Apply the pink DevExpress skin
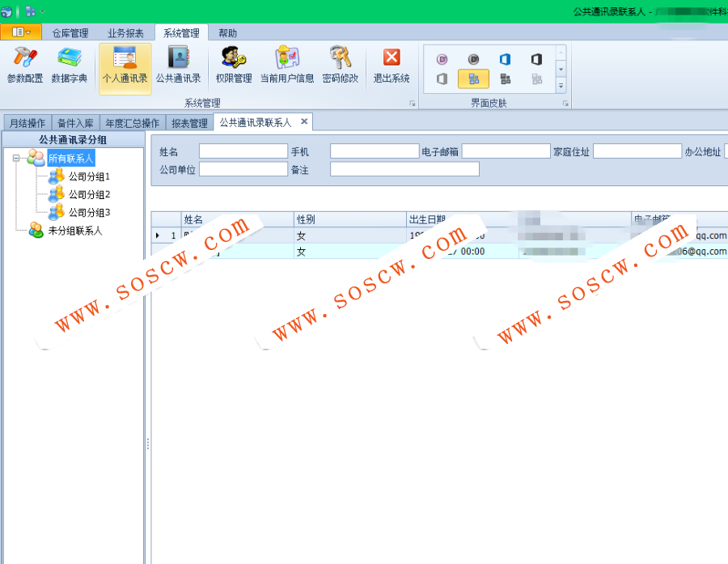This screenshot has width=728, height=564. tap(442, 59)
